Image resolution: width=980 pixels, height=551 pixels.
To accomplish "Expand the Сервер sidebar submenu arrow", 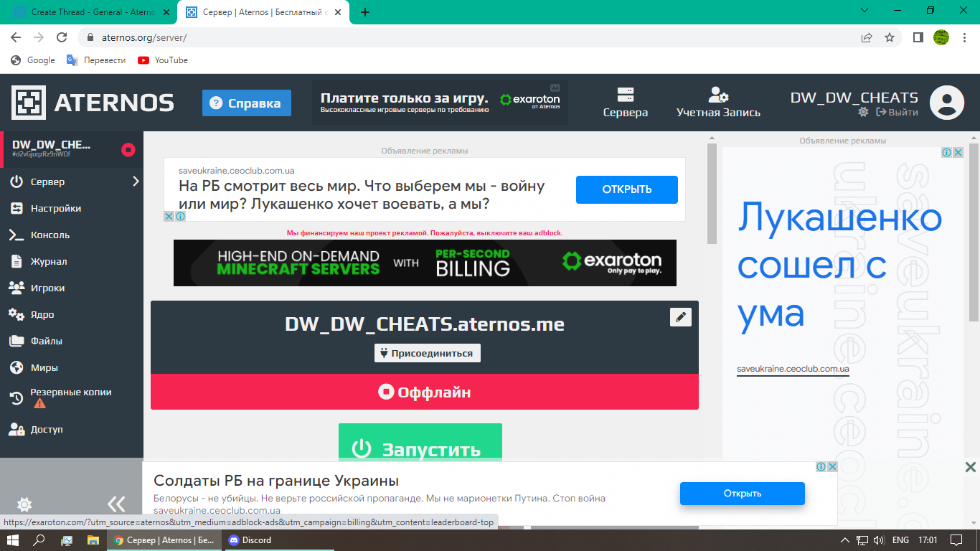I will [136, 182].
